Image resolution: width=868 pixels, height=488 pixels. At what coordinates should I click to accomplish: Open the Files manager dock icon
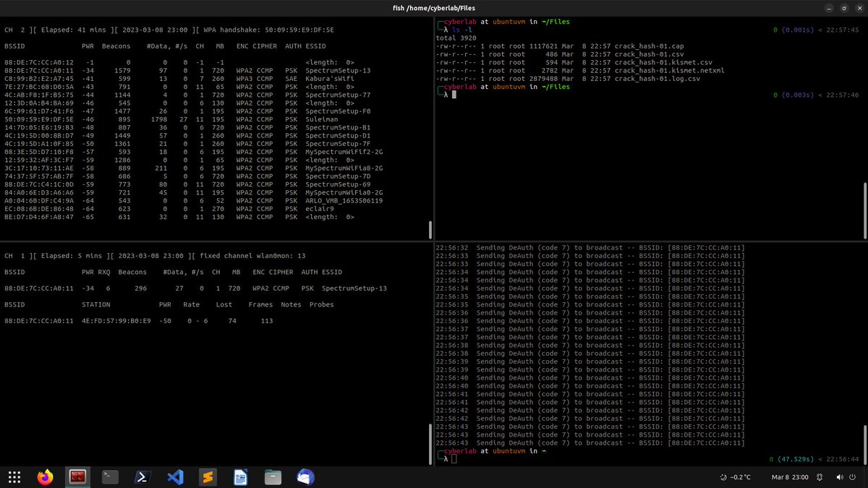(x=273, y=476)
